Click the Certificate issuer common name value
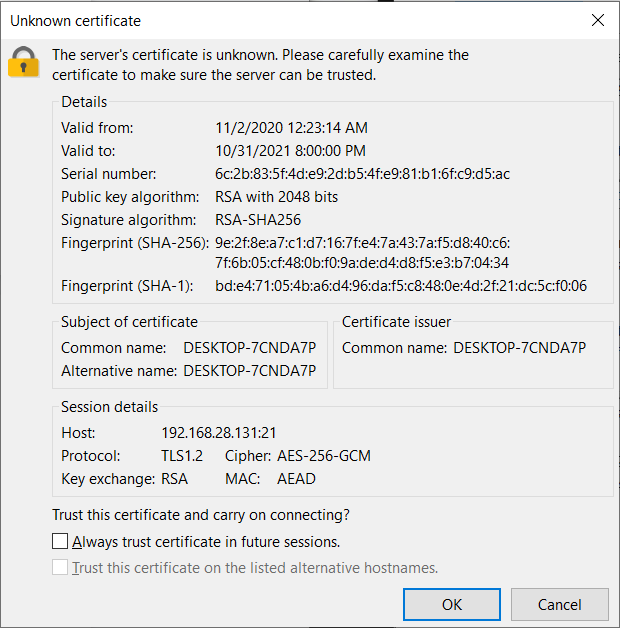This screenshot has height=628, width=620. 519,348
